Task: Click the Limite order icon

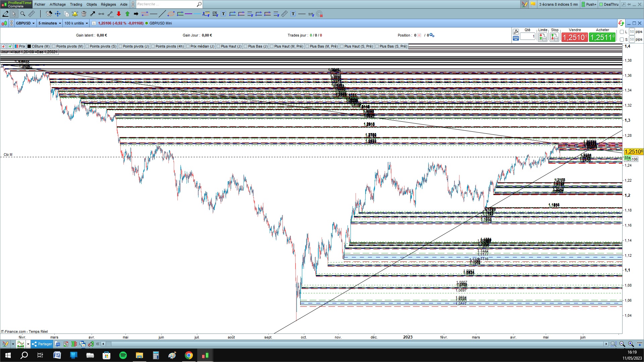Action: pos(542,37)
